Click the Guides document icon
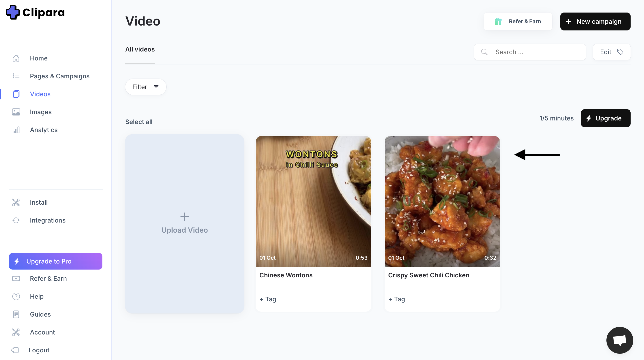Image resolution: width=644 pixels, height=360 pixels. 16,314
